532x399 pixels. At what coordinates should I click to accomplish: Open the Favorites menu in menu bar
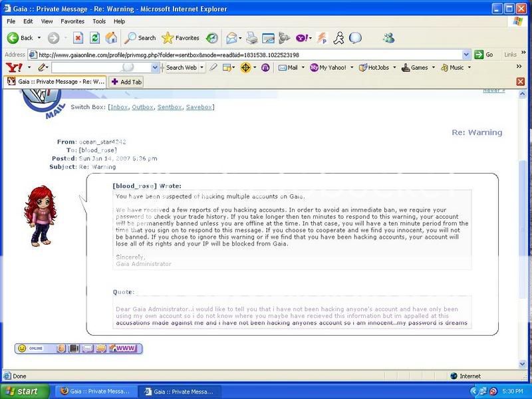point(72,21)
